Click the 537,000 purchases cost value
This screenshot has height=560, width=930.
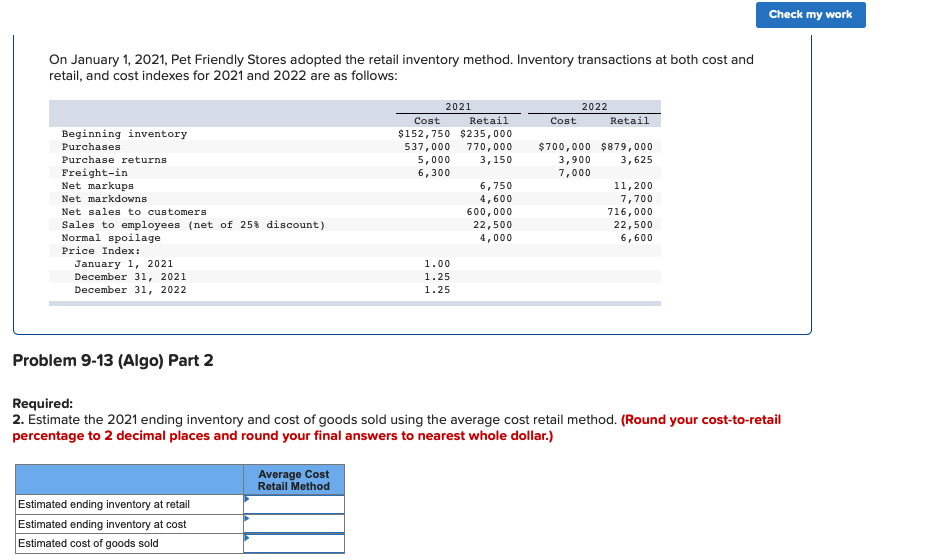click(x=427, y=147)
